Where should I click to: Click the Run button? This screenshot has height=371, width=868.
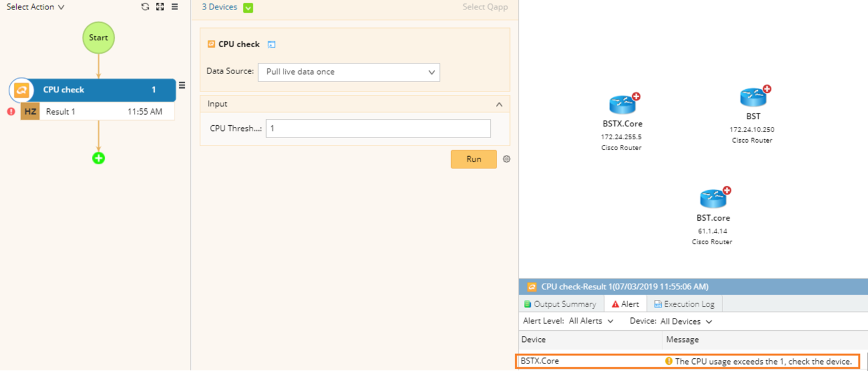(474, 159)
